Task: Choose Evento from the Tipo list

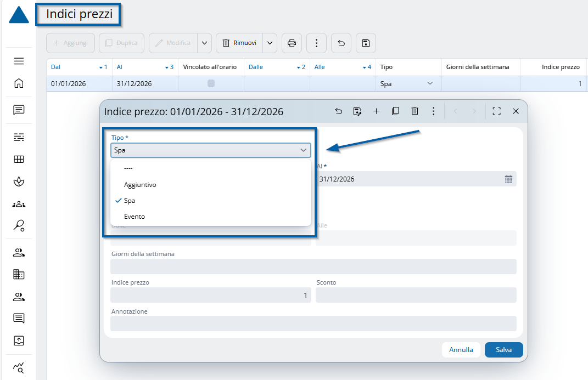Action: click(x=135, y=217)
